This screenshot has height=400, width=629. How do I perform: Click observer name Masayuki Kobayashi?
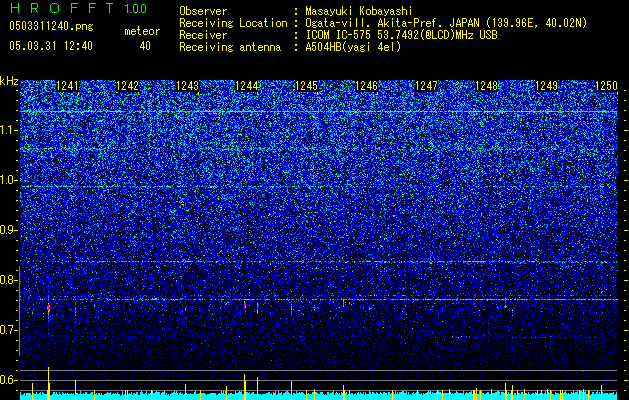click(x=359, y=11)
